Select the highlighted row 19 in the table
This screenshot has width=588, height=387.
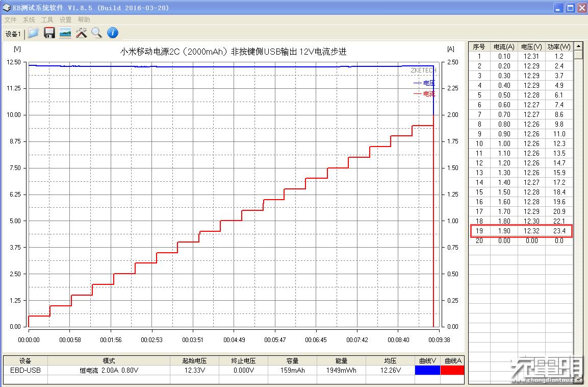[x=521, y=231]
